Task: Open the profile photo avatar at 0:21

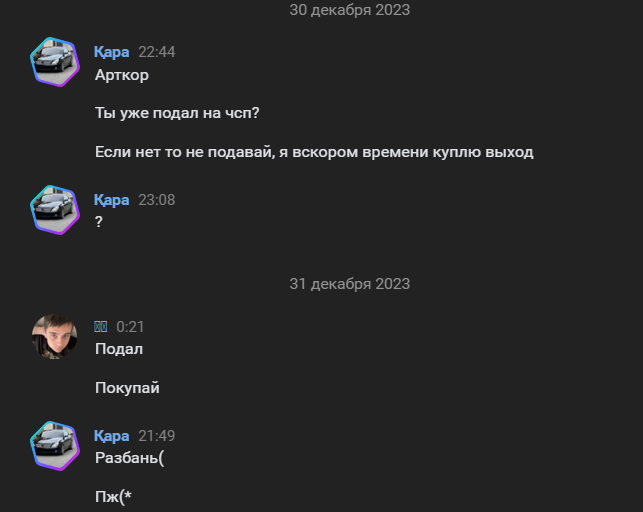Action: [54, 336]
